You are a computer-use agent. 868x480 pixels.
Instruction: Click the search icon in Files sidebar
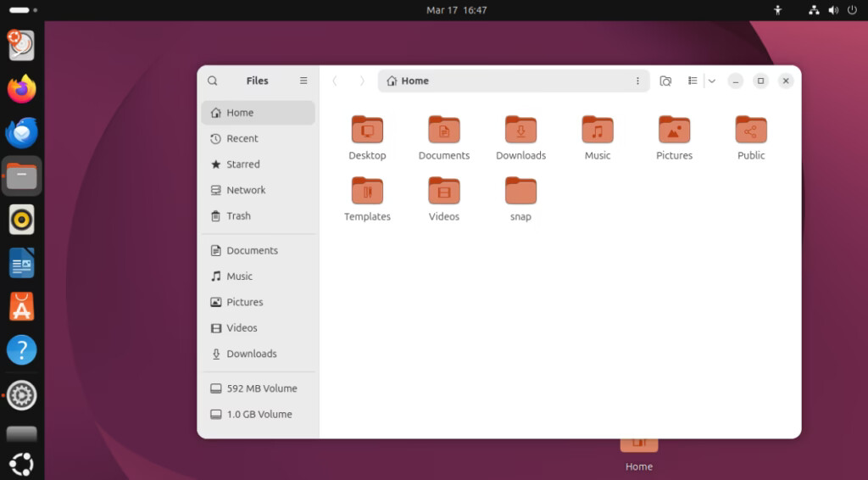213,81
